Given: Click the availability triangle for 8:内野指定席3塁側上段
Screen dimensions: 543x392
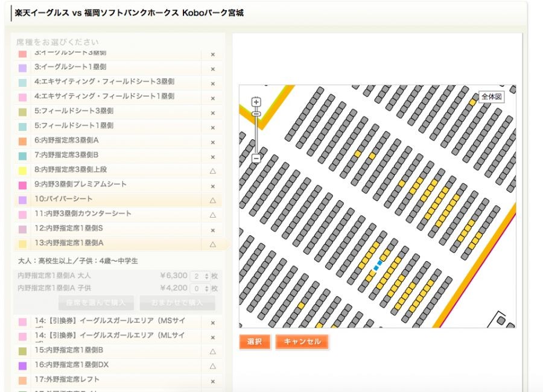Looking at the screenshot, I should (213, 171).
